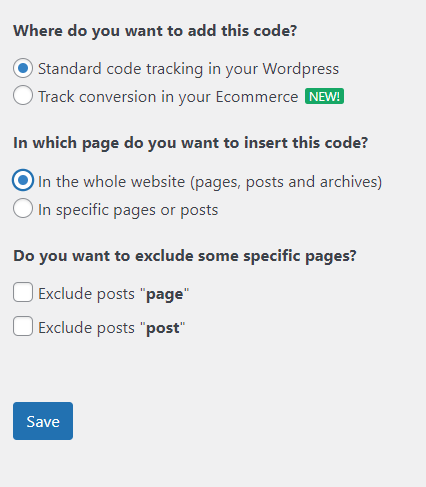This screenshot has height=487, width=426.
Task: Click the heading "Where do you want to add this code?"
Action: pos(155,31)
